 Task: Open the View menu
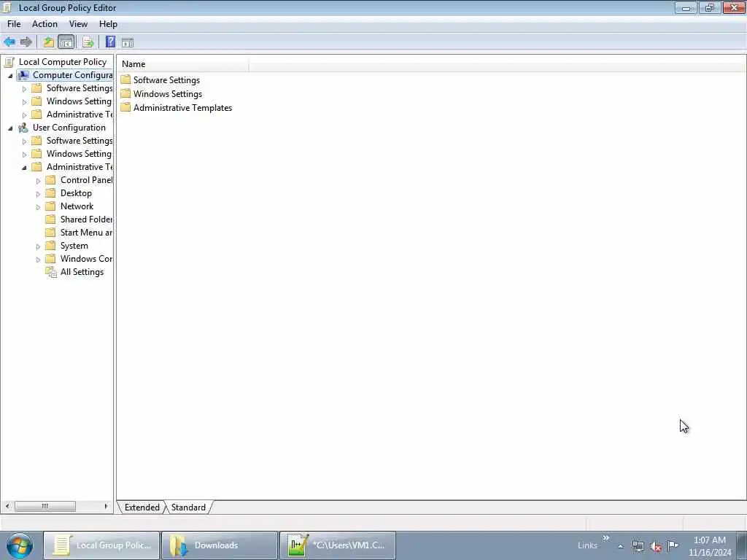pyautogui.click(x=78, y=24)
